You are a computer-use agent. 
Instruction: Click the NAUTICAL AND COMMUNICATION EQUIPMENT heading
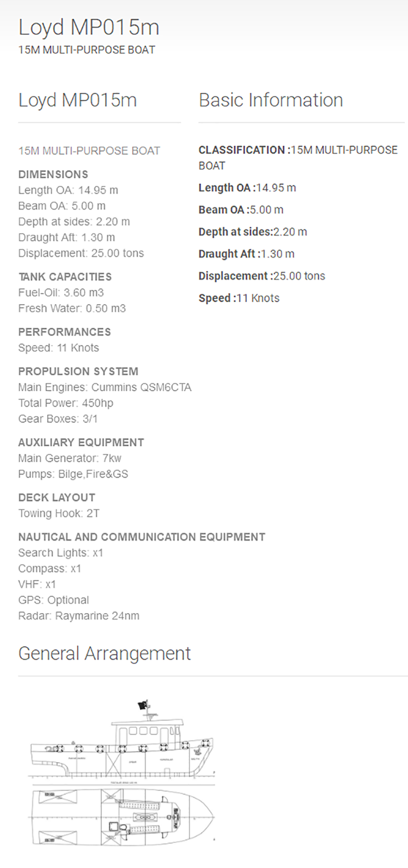coord(142,537)
